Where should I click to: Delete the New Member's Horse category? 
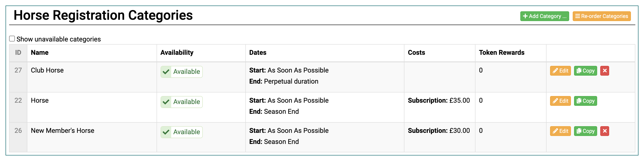[x=604, y=131]
